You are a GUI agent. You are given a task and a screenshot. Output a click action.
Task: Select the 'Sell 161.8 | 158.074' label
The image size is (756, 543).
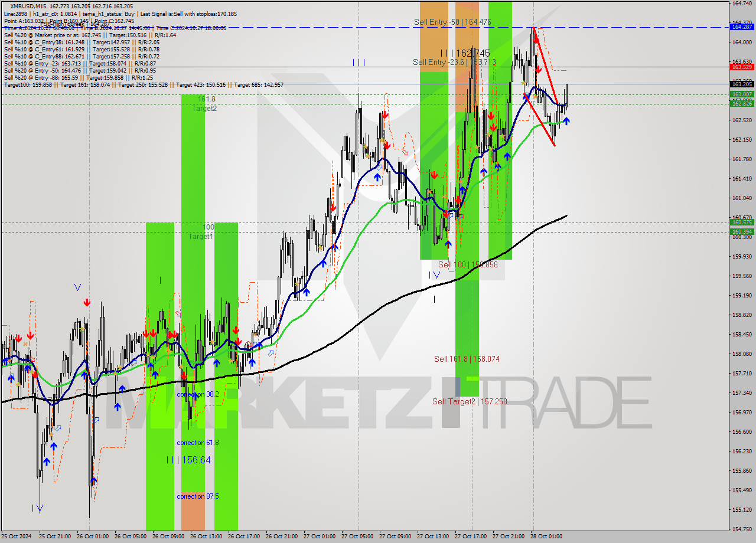click(467, 359)
